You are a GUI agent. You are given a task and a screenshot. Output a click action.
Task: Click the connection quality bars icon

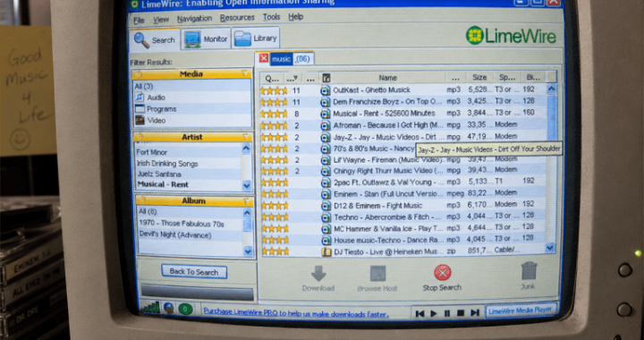[x=150, y=308]
